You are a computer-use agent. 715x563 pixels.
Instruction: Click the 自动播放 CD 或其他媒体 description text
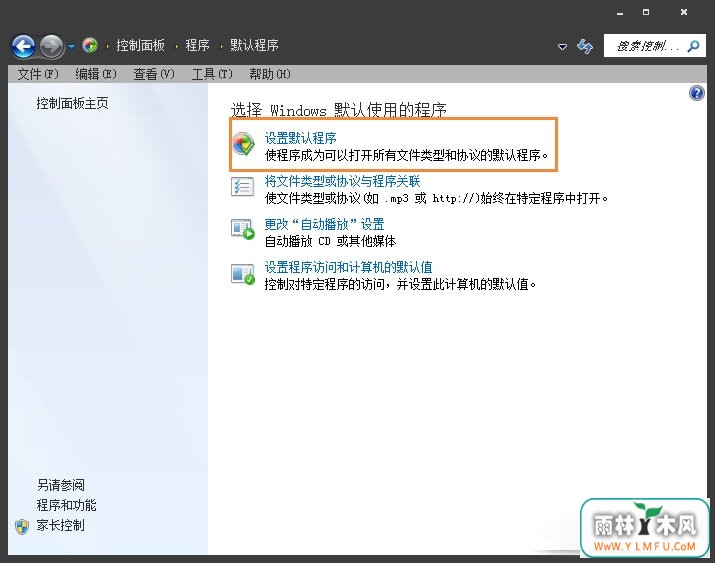coord(331,241)
